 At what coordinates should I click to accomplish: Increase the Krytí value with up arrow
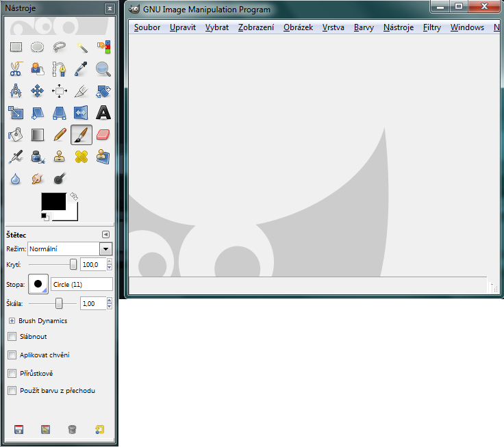110,261
